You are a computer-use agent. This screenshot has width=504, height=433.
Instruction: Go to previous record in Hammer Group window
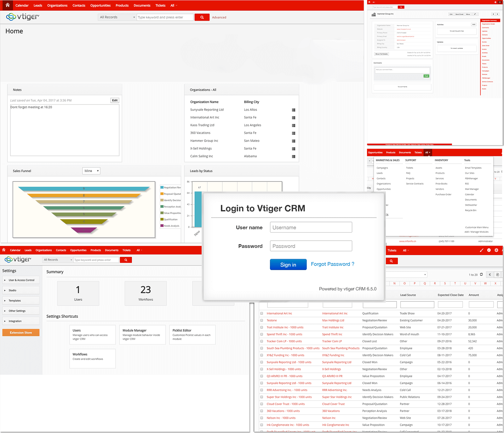pyautogui.click(x=493, y=14)
